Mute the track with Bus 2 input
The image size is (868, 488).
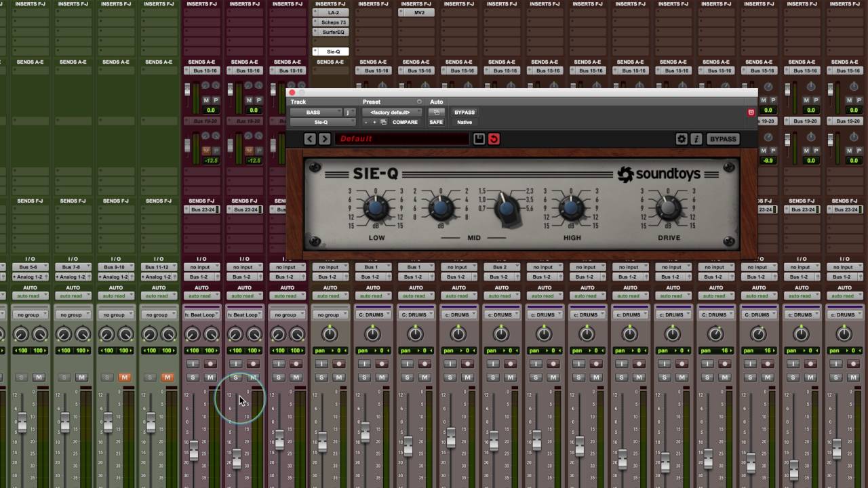click(x=510, y=377)
